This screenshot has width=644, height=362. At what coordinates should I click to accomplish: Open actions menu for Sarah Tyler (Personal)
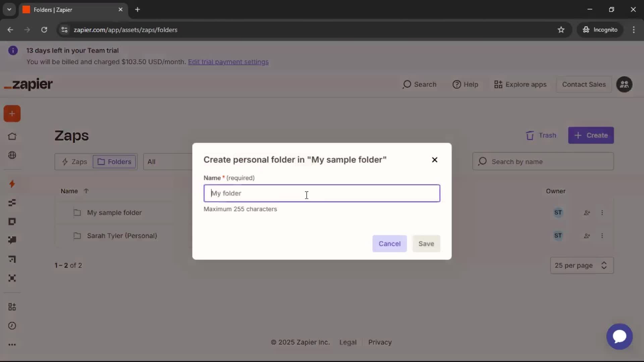pos(602,236)
